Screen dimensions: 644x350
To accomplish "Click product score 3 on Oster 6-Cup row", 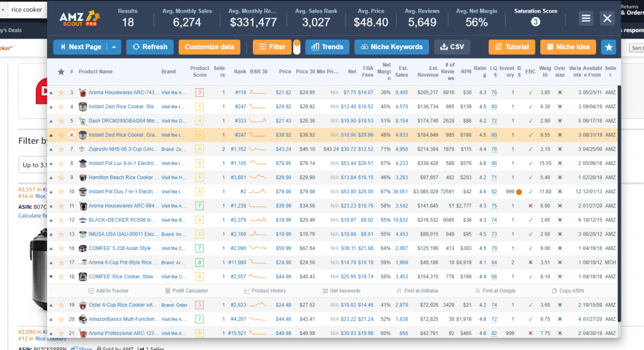I will coord(199,305).
